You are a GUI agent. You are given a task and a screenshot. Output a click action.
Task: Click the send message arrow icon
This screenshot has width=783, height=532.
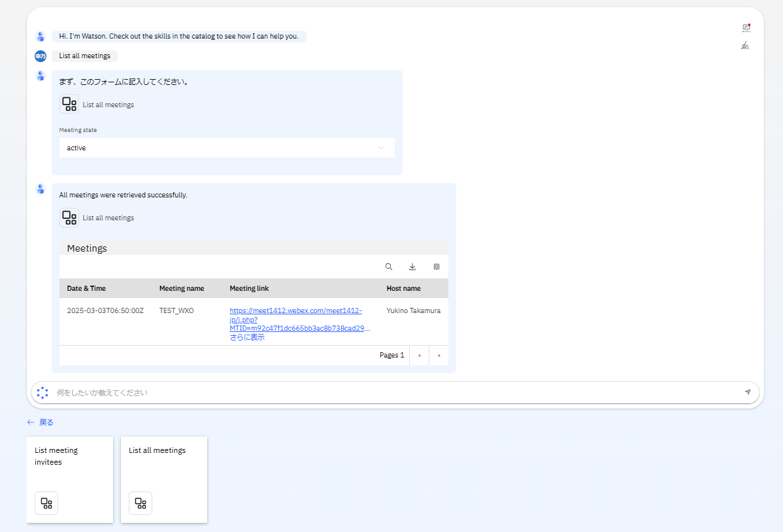tap(748, 392)
